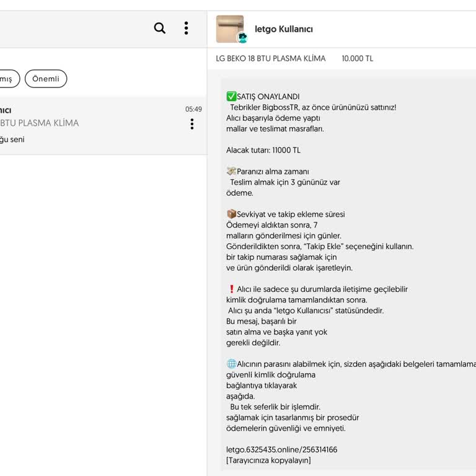
Task: Open the letgo.6325435.online link in the message
Action: coord(281,449)
